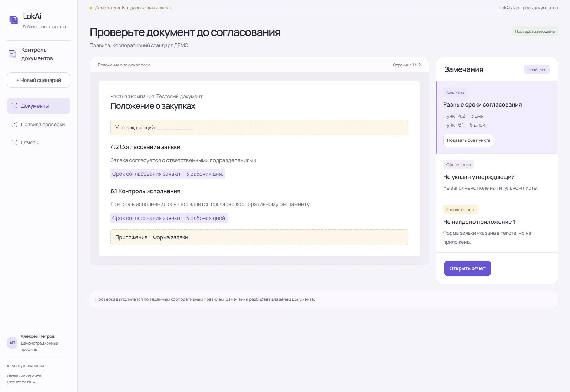Click the Коллизия tag
This screenshot has height=392, width=570.
tap(455, 92)
